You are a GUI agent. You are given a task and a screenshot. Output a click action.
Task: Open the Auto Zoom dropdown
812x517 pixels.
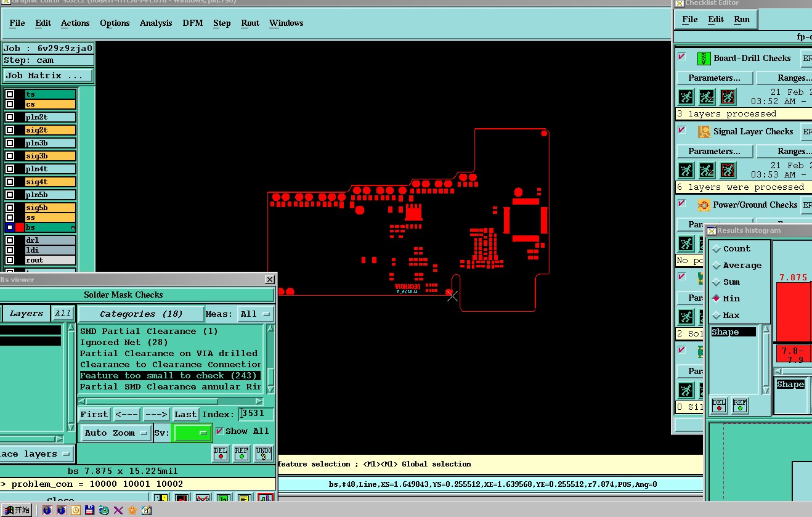point(116,433)
